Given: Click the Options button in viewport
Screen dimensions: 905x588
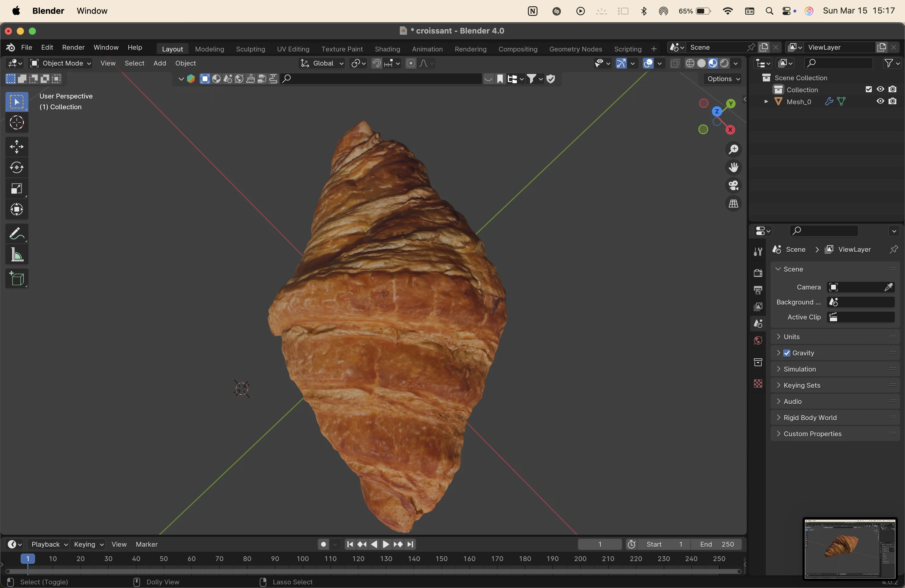Looking at the screenshot, I should (722, 79).
